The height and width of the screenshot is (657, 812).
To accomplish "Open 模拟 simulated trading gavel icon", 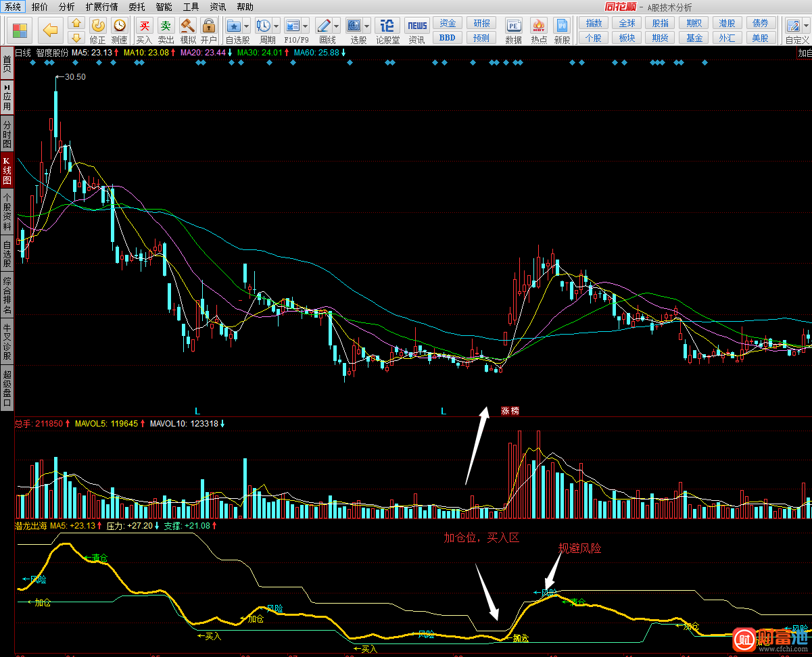I will click(188, 26).
